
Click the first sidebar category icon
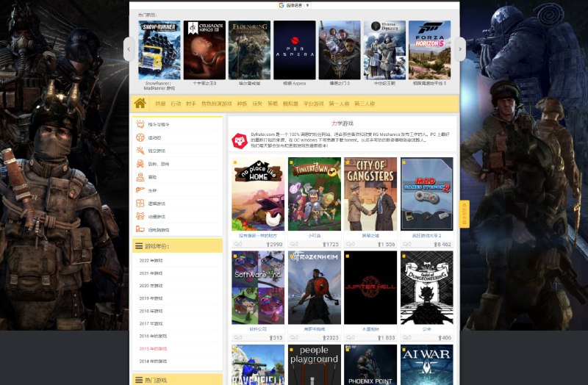click(x=140, y=124)
